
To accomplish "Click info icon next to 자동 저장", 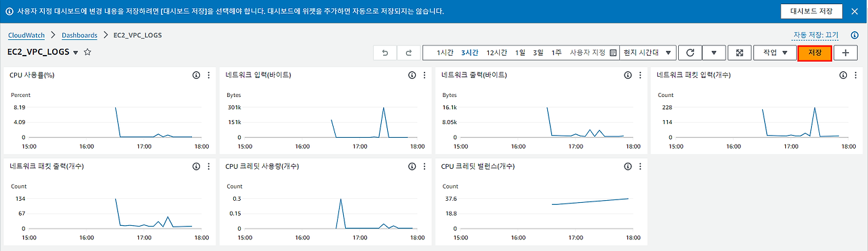I will click(x=854, y=35).
